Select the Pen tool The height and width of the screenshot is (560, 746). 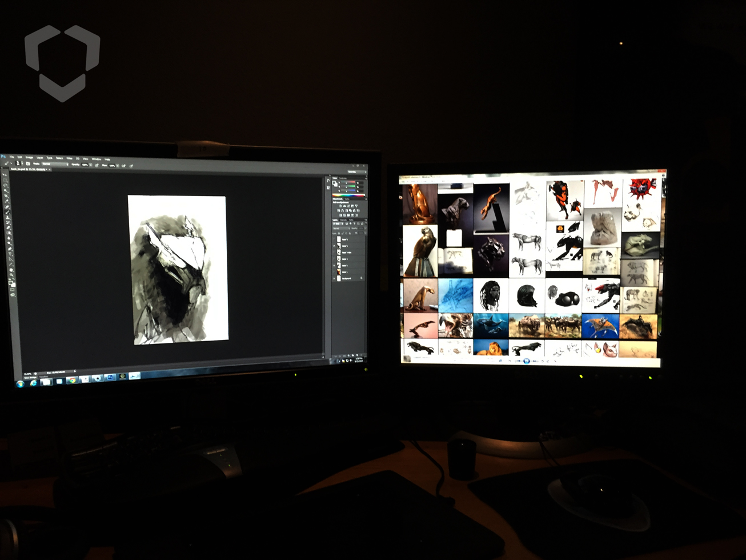coord(10,249)
